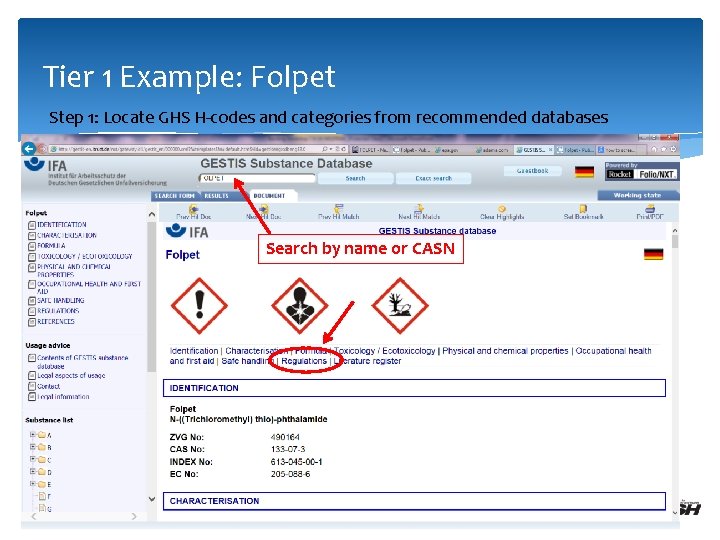Click the Working state tab

click(638, 196)
